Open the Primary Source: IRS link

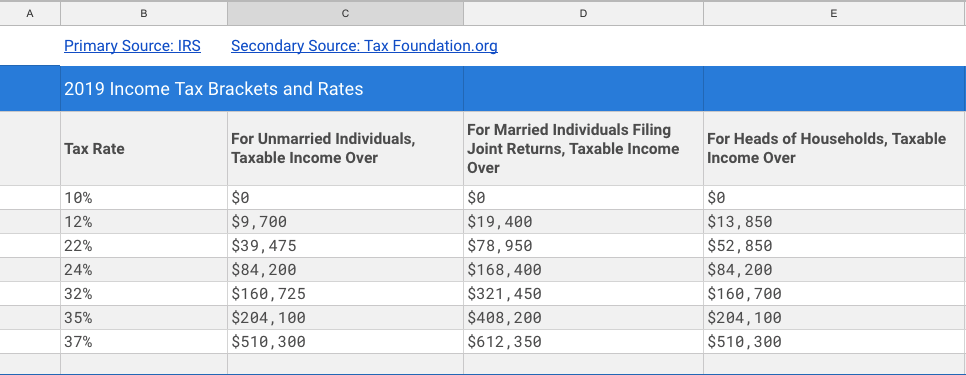(132, 46)
